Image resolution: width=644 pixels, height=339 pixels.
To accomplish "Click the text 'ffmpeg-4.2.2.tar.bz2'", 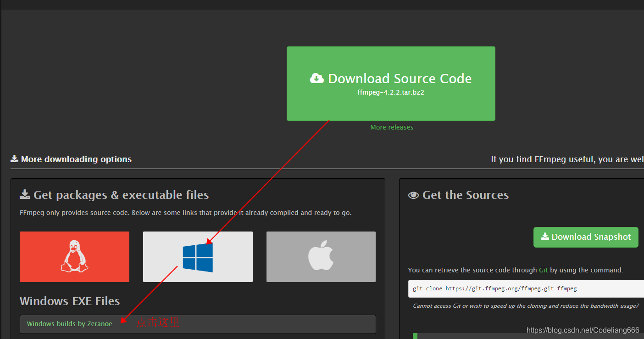I will tap(391, 92).
